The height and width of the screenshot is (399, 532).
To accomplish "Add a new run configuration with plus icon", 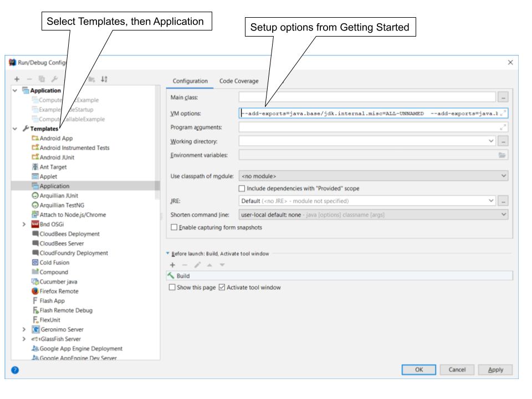I will 17,79.
